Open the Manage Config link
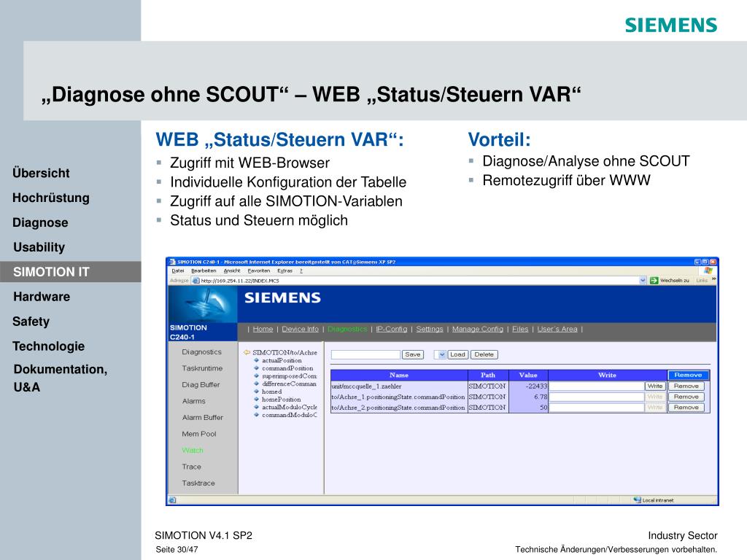The height and width of the screenshot is (560, 747). coord(477,329)
